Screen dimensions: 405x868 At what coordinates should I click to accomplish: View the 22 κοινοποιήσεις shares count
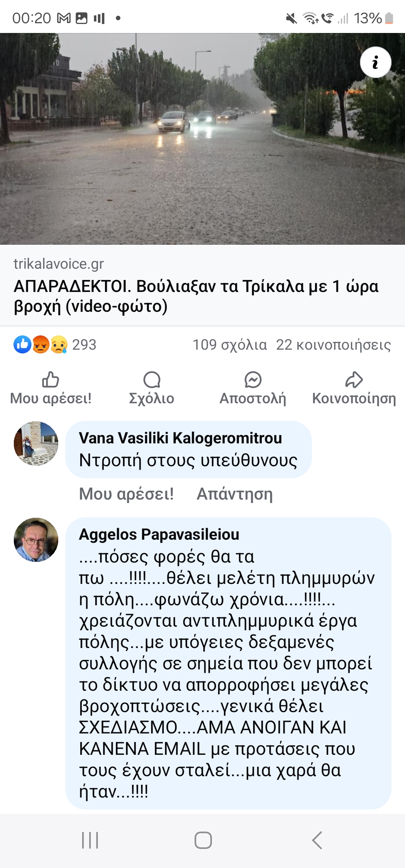click(x=333, y=345)
